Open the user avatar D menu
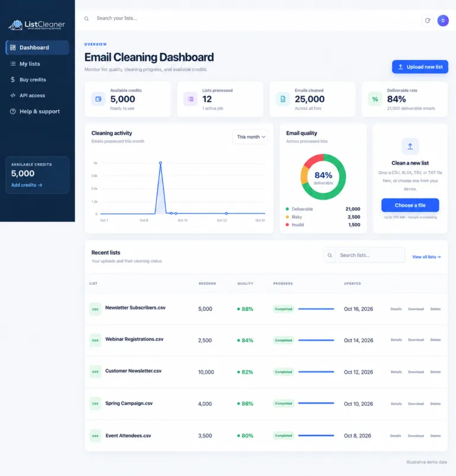Viewport: 456px width, 476px height. pos(443,20)
